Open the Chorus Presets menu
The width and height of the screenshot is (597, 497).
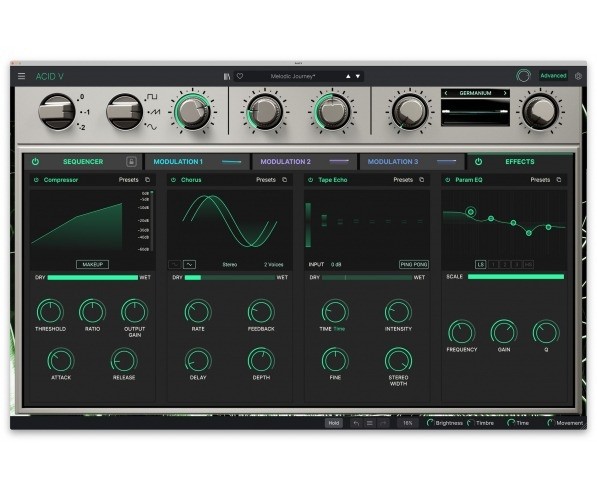(x=266, y=180)
